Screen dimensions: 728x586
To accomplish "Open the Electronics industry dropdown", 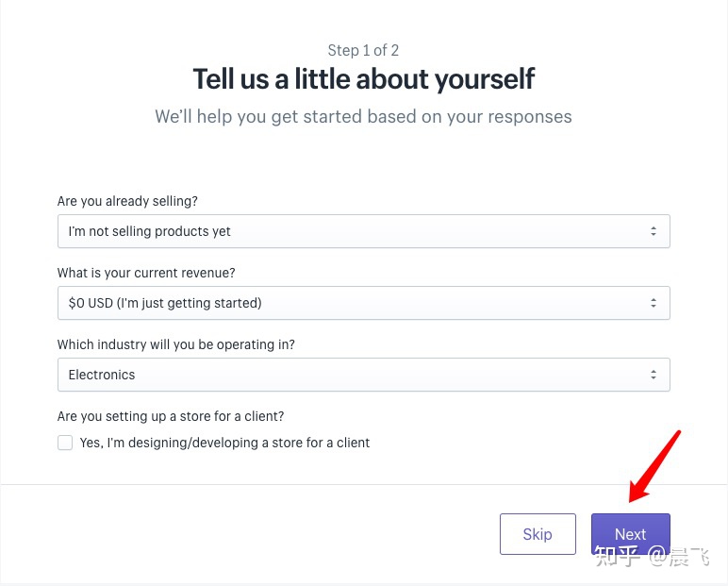I will (363, 375).
